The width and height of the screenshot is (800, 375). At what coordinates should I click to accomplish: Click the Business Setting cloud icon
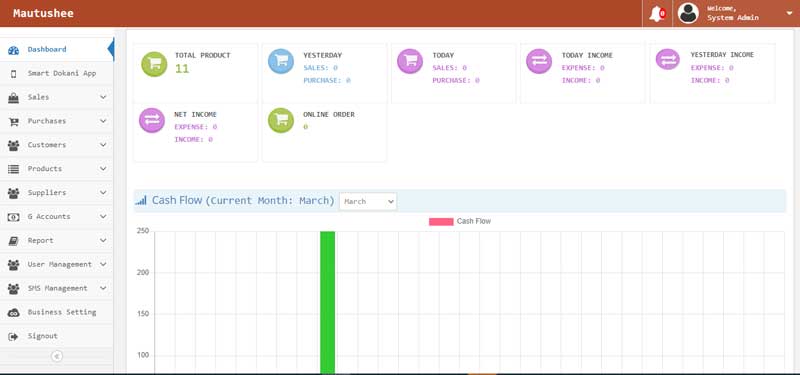pos(14,312)
